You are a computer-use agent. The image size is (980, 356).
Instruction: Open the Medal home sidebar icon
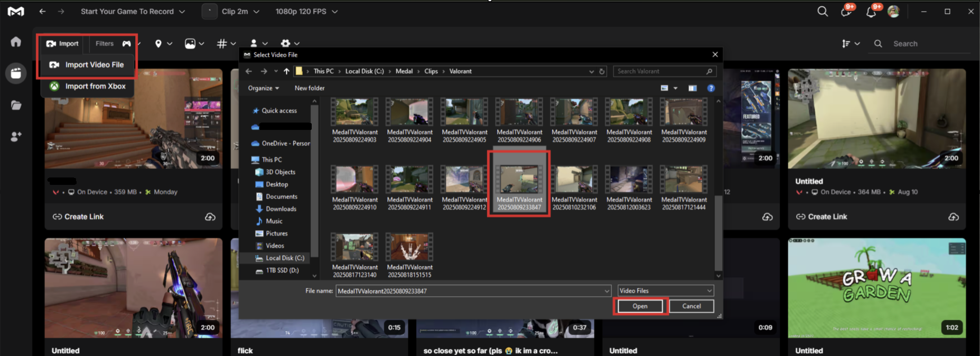tap(16, 42)
